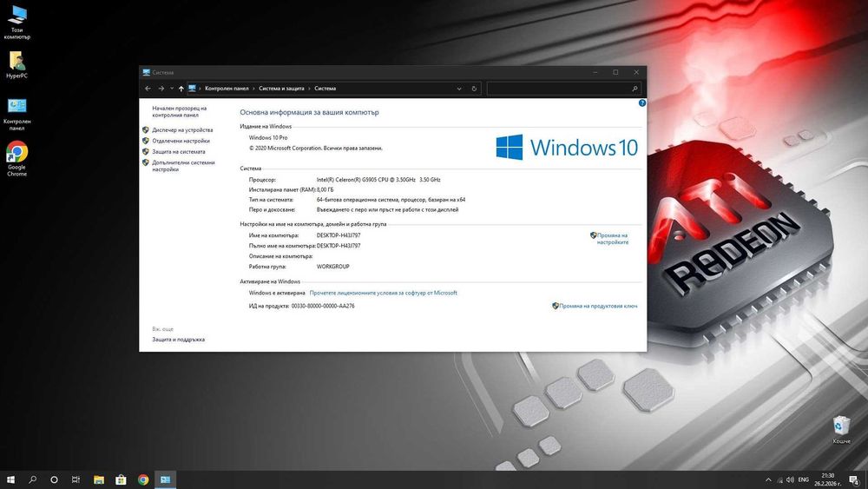Screen dimensions: 868x489
Task: Open the This PC desktop icon
Action: (x=17, y=23)
